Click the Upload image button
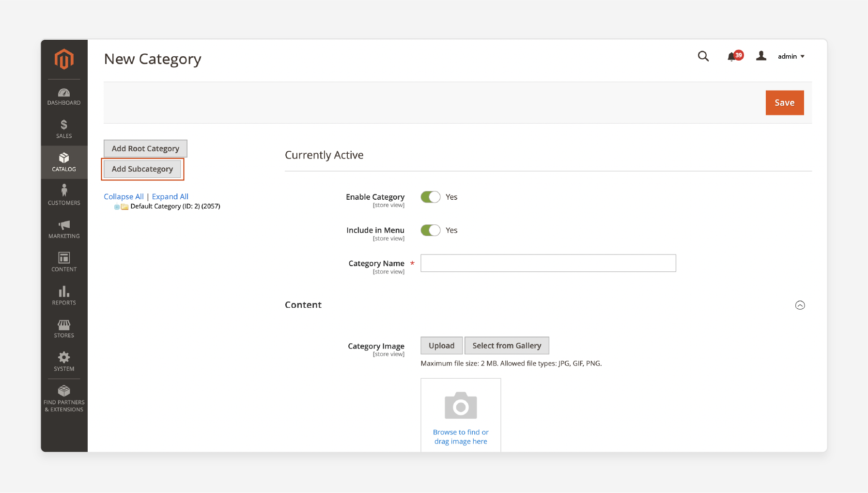This screenshot has width=868, height=493. click(x=442, y=346)
